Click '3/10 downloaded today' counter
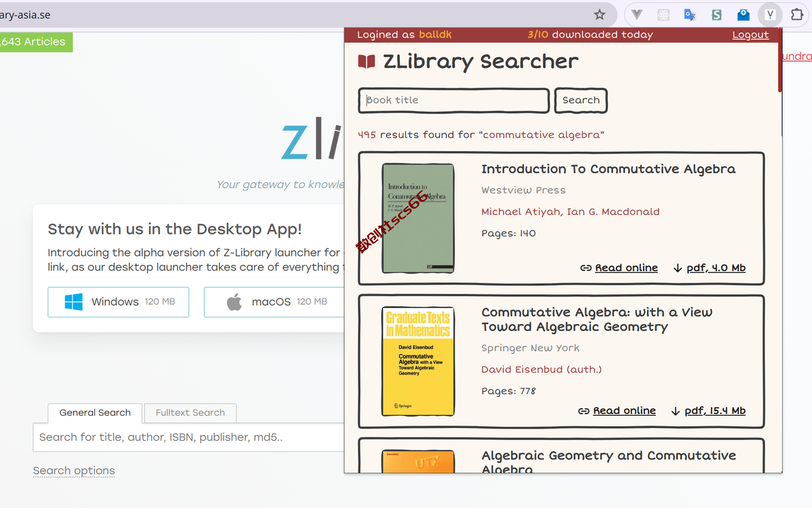The image size is (812, 508). click(590, 35)
